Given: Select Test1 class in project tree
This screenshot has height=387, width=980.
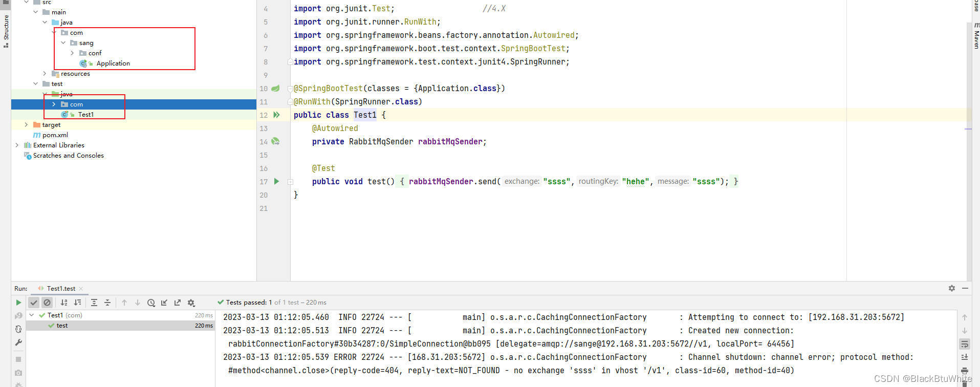Looking at the screenshot, I should coord(86,115).
